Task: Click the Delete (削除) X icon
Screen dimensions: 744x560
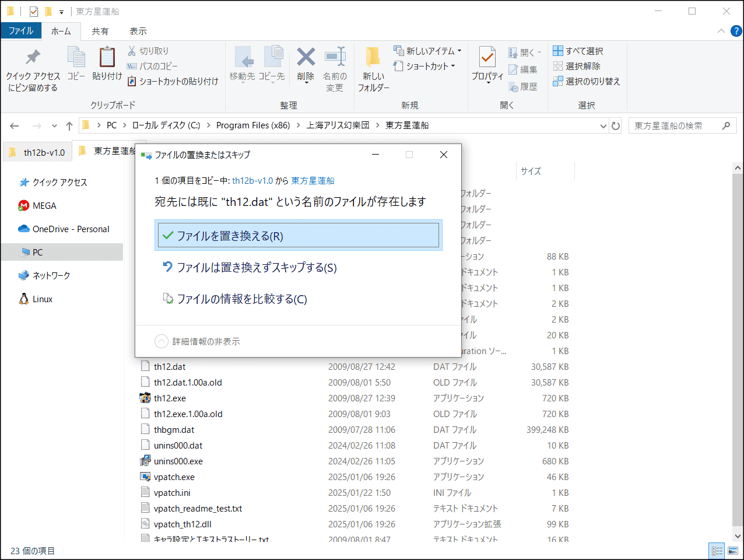Action: coord(306,57)
